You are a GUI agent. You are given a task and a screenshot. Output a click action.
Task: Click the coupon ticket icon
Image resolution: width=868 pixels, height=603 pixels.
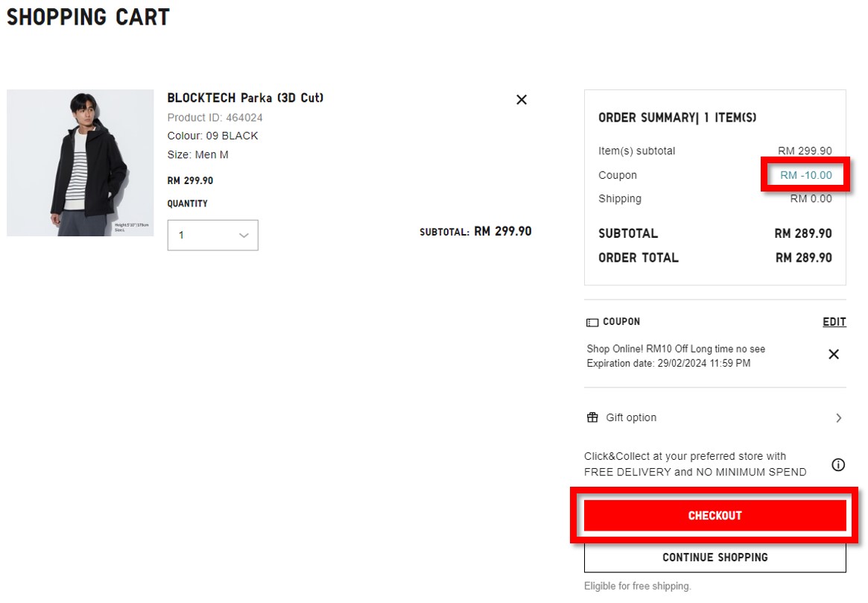coord(592,323)
